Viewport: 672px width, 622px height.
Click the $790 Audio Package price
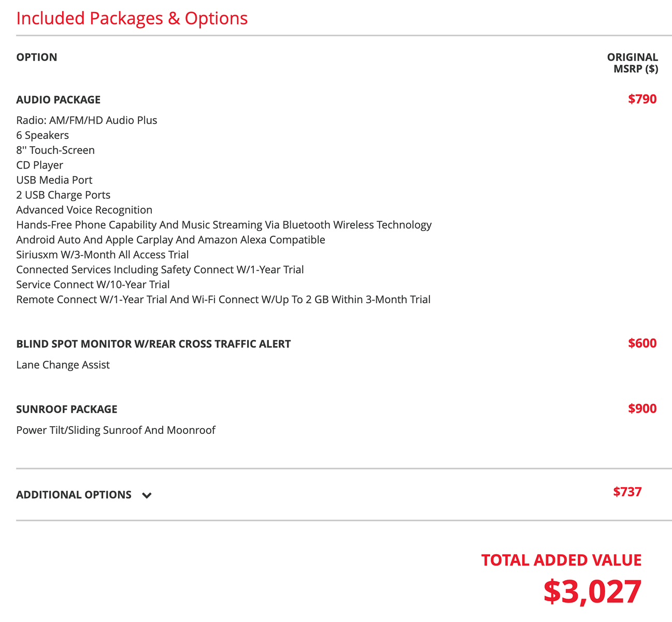[x=642, y=99]
